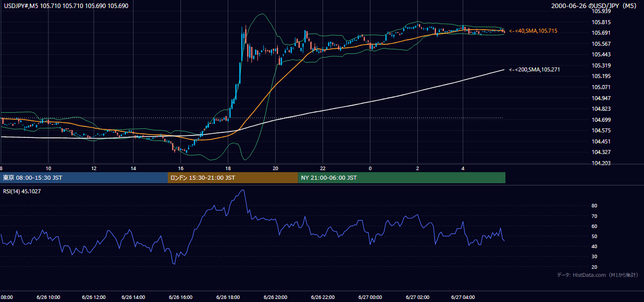The height and width of the screenshot is (302, 644).
Task: Click price axis label 104.575
Action: pyautogui.click(x=601, y=130)
